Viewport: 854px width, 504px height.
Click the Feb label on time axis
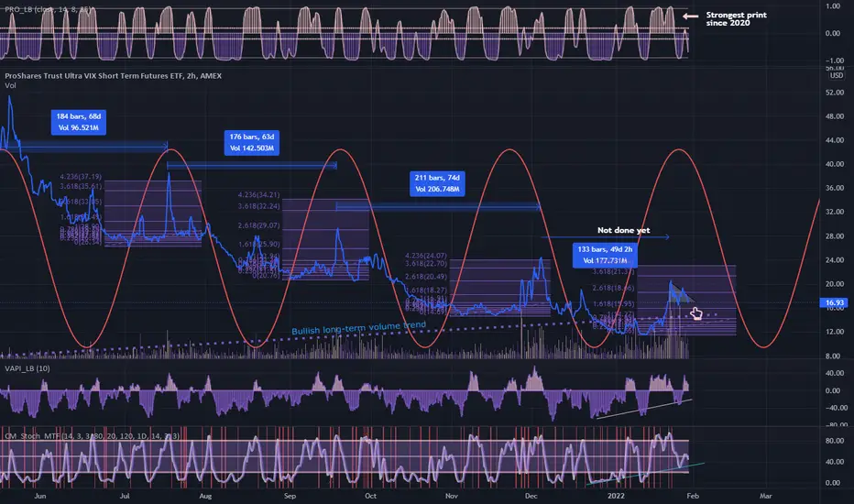(x=692, y=496)
